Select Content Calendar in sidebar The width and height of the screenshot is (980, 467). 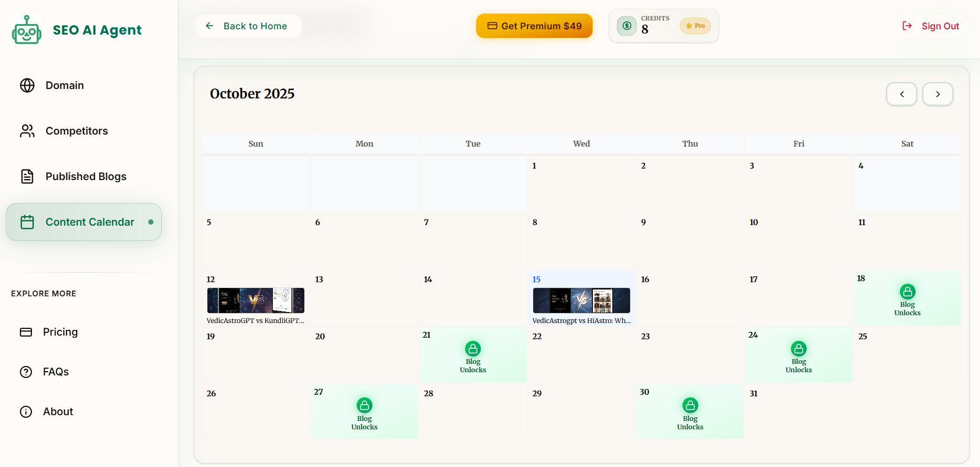point(84,222)
